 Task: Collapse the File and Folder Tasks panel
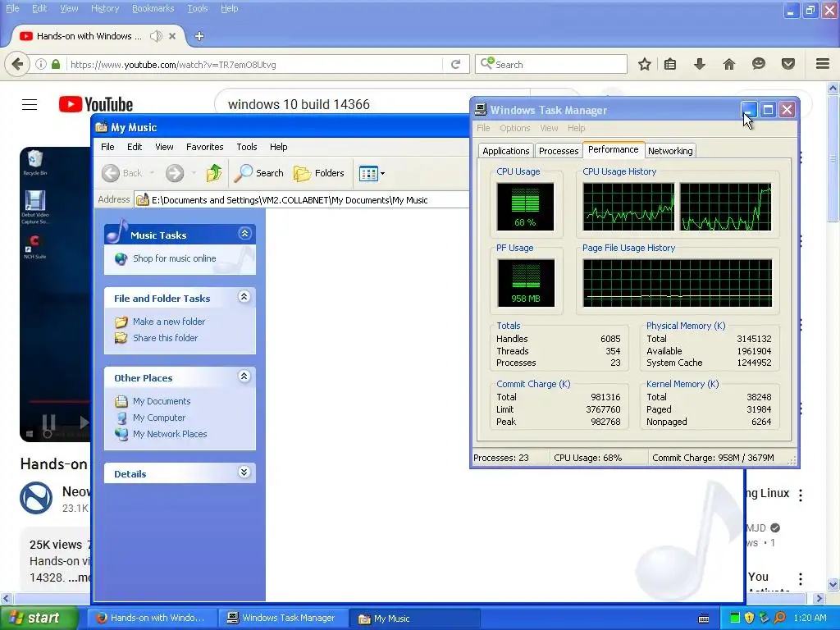click(244, 297)
